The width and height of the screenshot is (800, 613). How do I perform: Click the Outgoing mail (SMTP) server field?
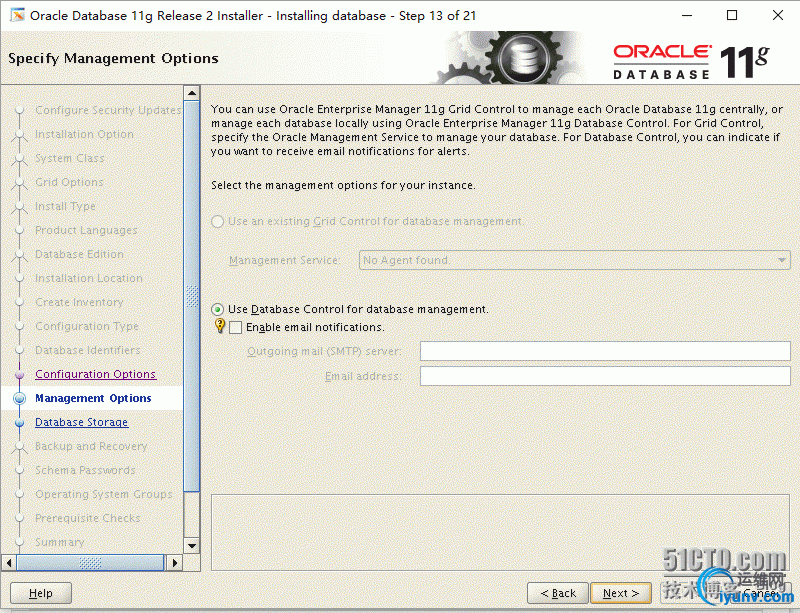(605, 351)
